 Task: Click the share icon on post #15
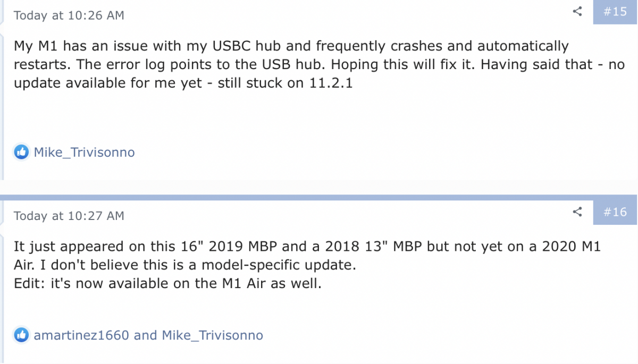(577, 12)
